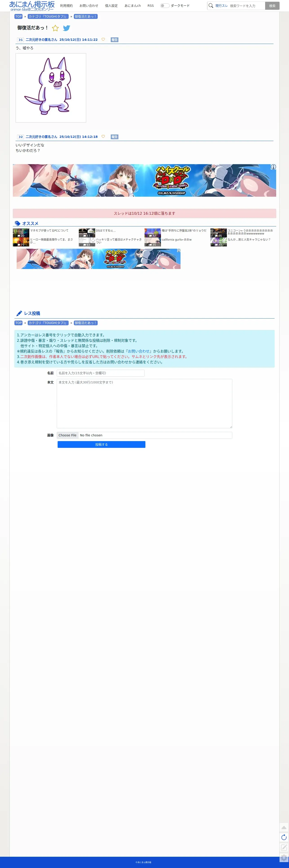
Task: Open 個人設定 in the header
Action: click(x=111, y=6)
